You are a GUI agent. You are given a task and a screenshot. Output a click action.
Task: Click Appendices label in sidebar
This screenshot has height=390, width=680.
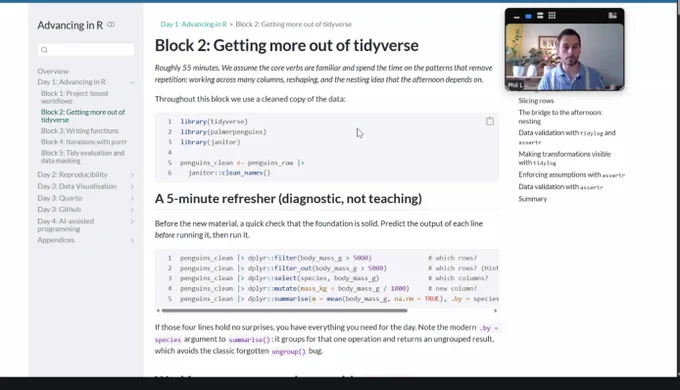[56, 240]
